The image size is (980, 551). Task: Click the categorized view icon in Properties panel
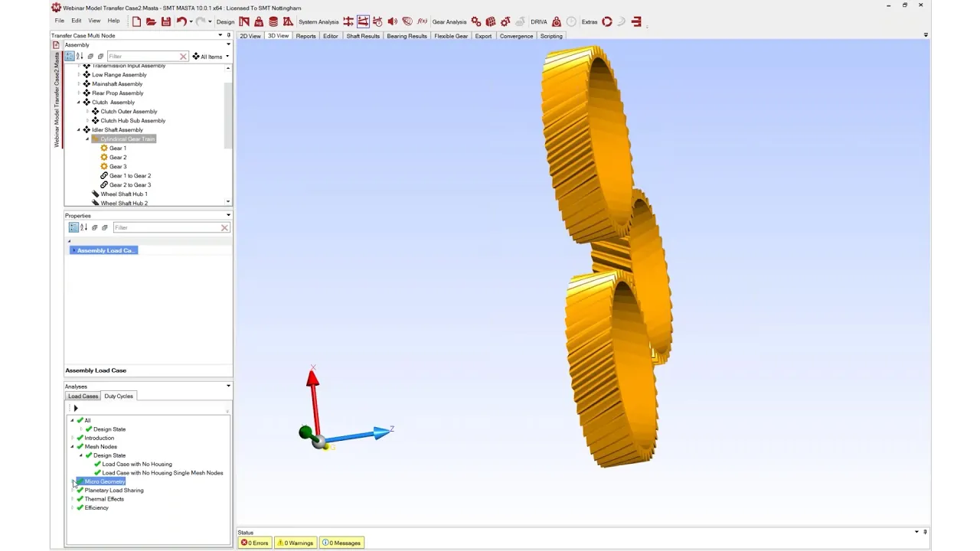point(73,227)
